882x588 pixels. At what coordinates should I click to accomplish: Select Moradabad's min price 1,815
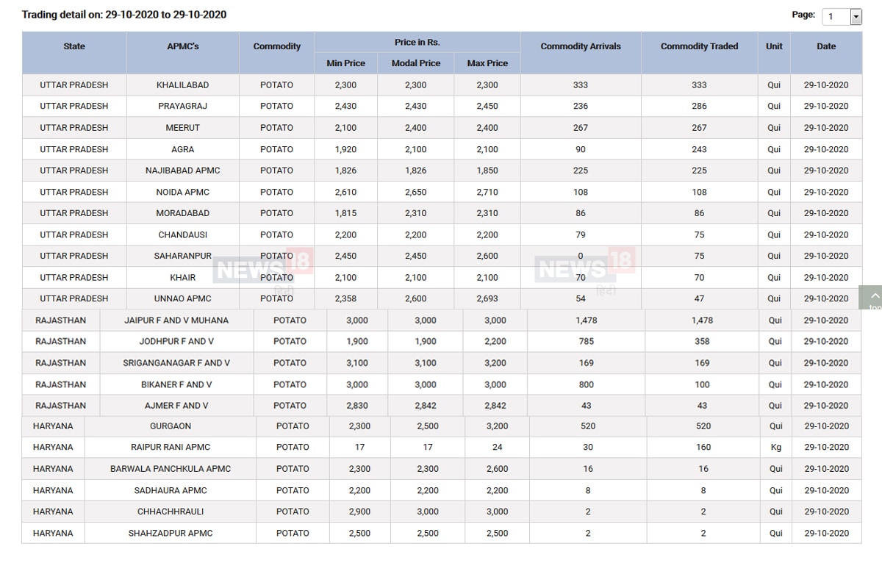(345, 213)
